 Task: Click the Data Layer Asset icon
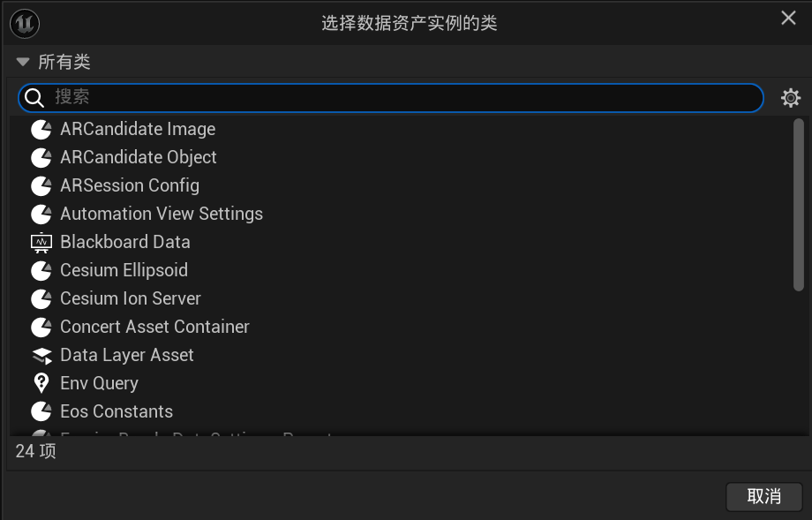(x=41, y=355)
